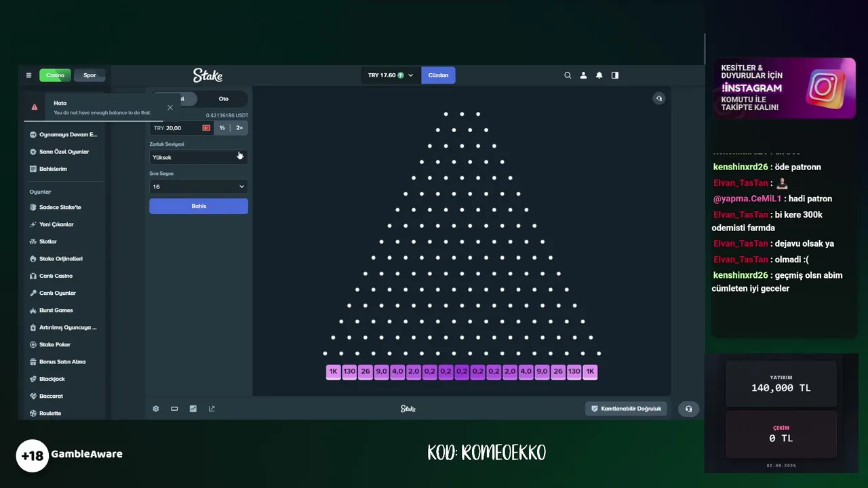Click the centre 0,2 multiplier bucket
This screenshot has height=488, width=868.
462,371
